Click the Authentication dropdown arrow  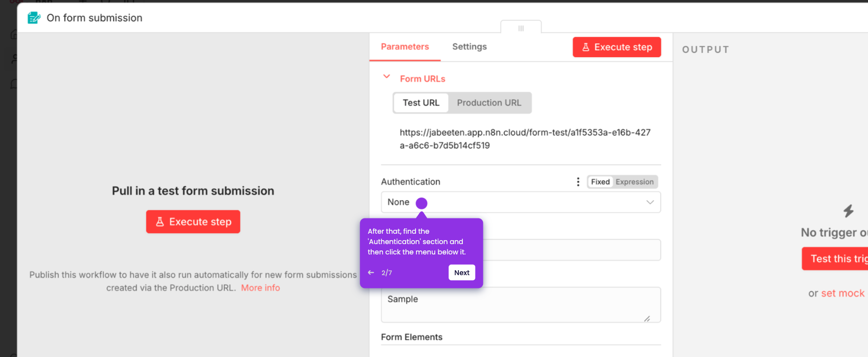(x=650, y=202)
